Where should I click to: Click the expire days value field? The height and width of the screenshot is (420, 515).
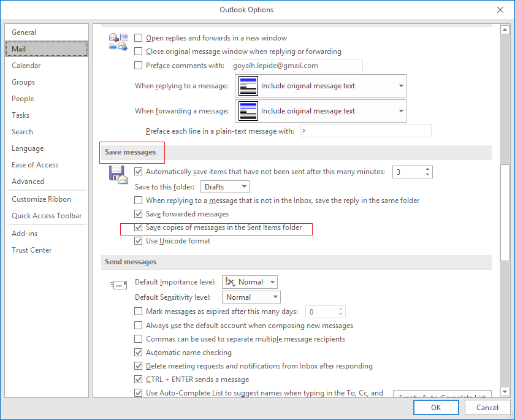coord(321,311)
